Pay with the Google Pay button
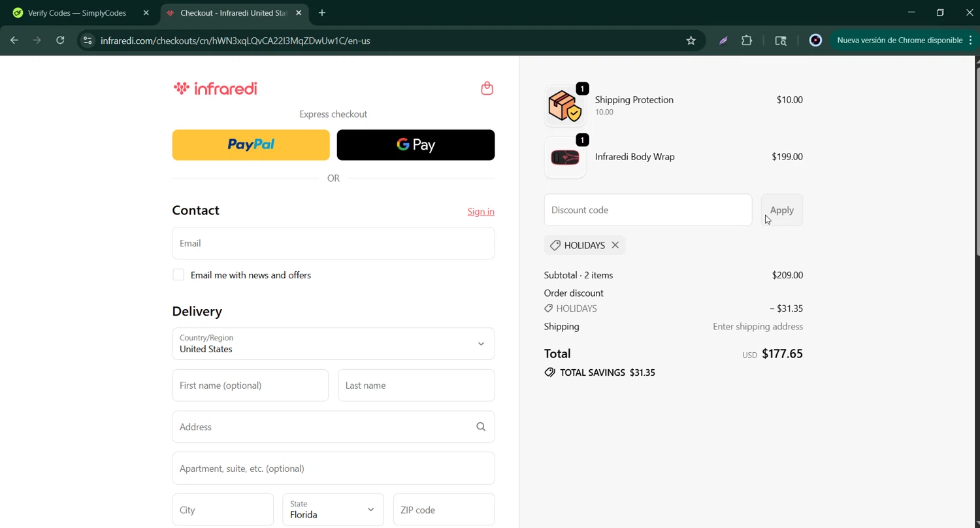Image resolution: width=980 pixels, height=528 pixels. [416, 145]
